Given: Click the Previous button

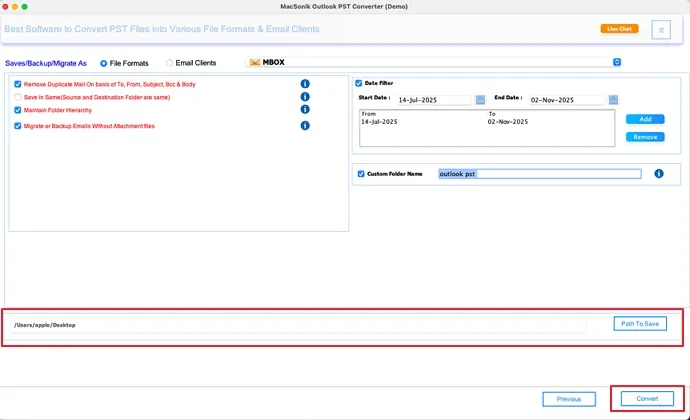Looking at the screenshot, I should 569,399.
